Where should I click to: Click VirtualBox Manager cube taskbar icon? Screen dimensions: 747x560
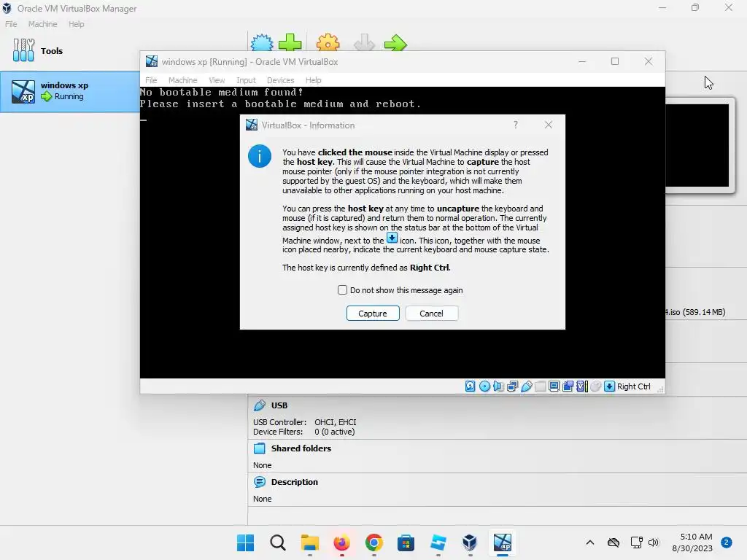click(x=470, y=542)
